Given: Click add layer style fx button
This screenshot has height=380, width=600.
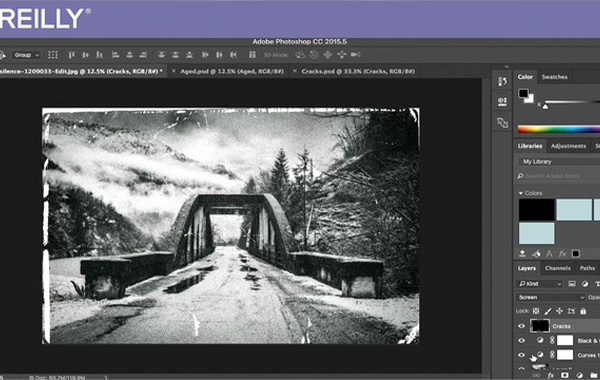Looking at the screenshot, I should (x=551, y=376).
